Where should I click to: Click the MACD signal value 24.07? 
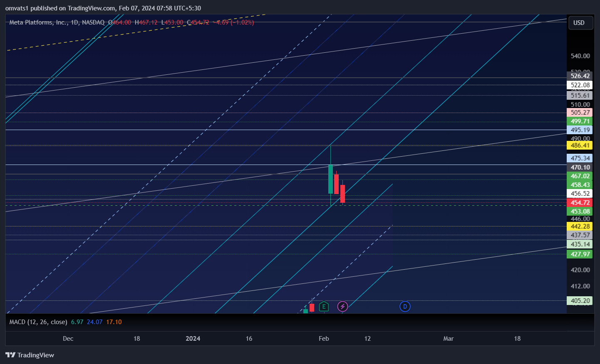(x=94, y=322)
